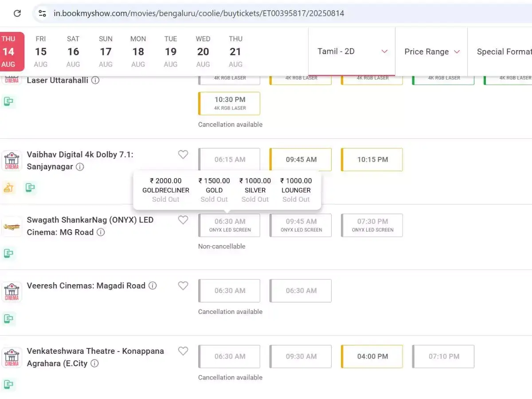Select Sunday 17 Aug date tab
The height and width of the screenshot is (399, 532).
click(106, 51)
